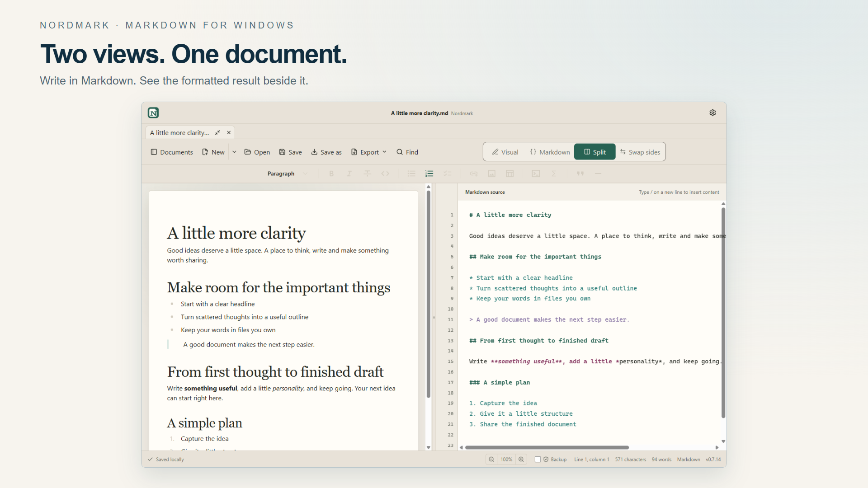
Task: Toggle the numbered list icon
Action: click(429, 174)
